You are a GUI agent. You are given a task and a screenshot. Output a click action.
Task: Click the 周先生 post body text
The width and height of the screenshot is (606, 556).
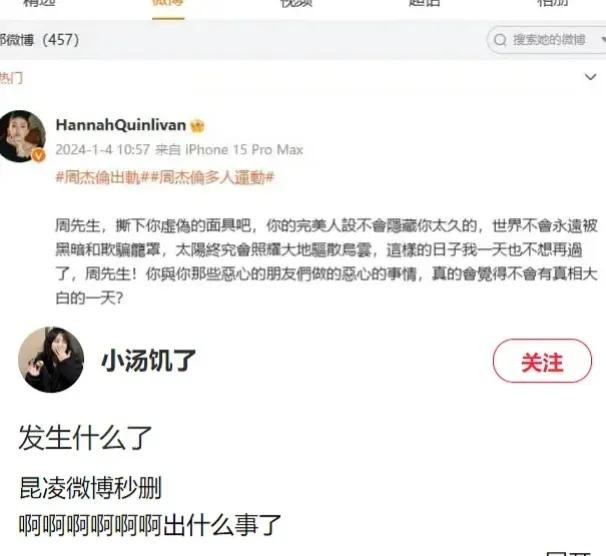tap(327, 262)
